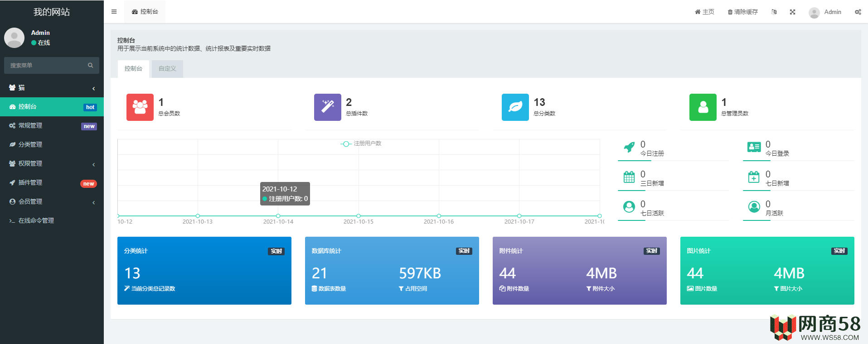Screen dimensions: 868x344
Task: Click the 附件统计 card's 实时 badge
Action: click(652, 251)
